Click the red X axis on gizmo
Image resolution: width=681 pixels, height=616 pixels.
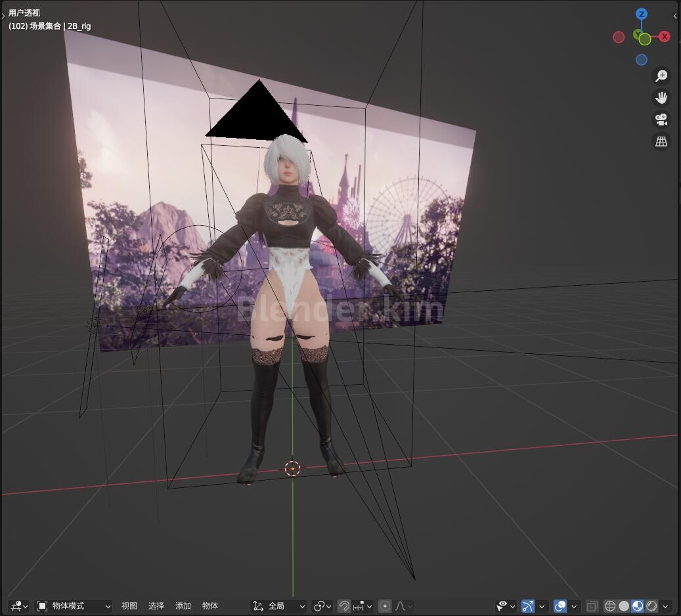pyautogui.click(x=664, y=37)
